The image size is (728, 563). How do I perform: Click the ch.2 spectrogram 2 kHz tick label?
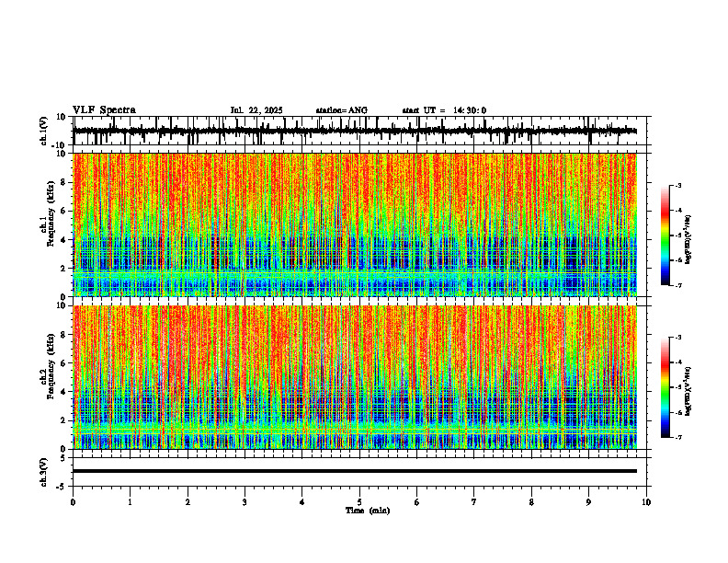pyautogui.click(x=64, y=420)
